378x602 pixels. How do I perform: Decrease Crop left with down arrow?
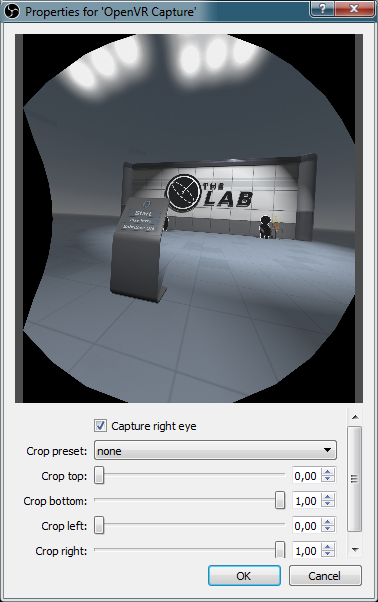tap(328, 530)
